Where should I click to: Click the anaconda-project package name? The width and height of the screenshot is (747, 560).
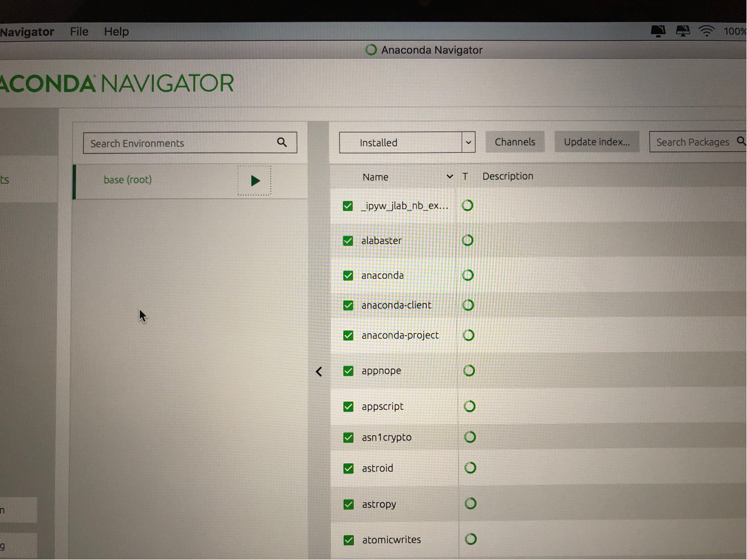pos(400,335)
